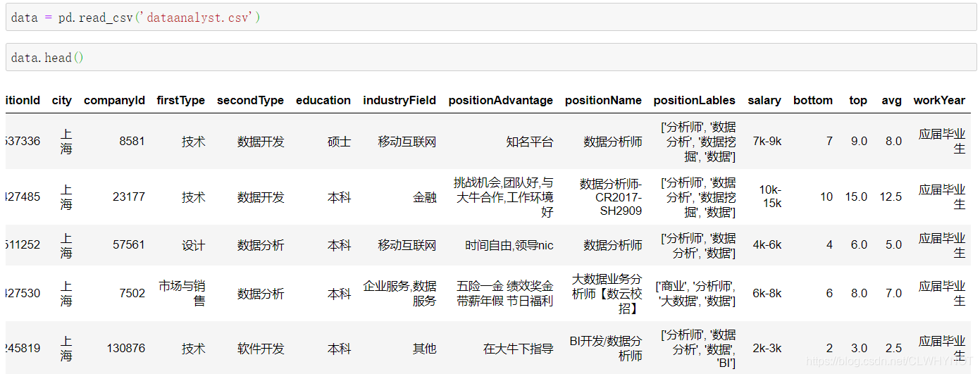
Task: Select the companyId column header
Action: (x=114, y=100)
